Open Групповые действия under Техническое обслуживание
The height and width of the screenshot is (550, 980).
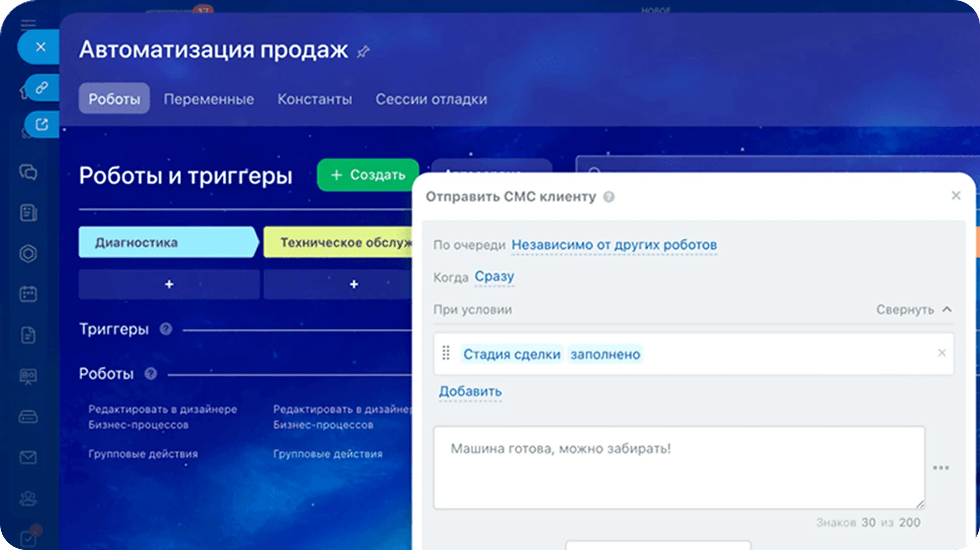tap(328, 454)
